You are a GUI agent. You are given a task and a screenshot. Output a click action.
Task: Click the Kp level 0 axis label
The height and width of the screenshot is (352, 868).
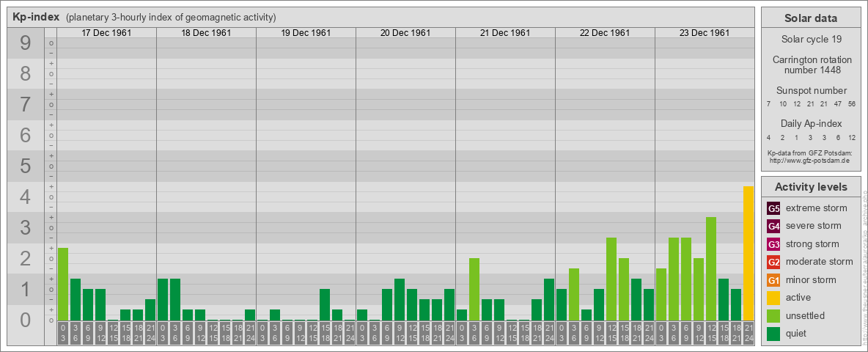pos(26,320)
